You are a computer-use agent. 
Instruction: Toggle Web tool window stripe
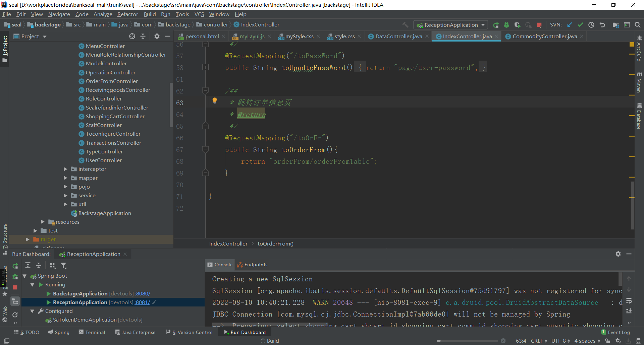(5, 314)
